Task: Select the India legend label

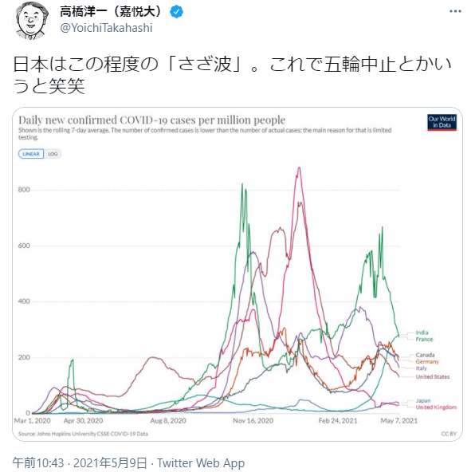Action: pyautogui.click(x=422, y=332)
